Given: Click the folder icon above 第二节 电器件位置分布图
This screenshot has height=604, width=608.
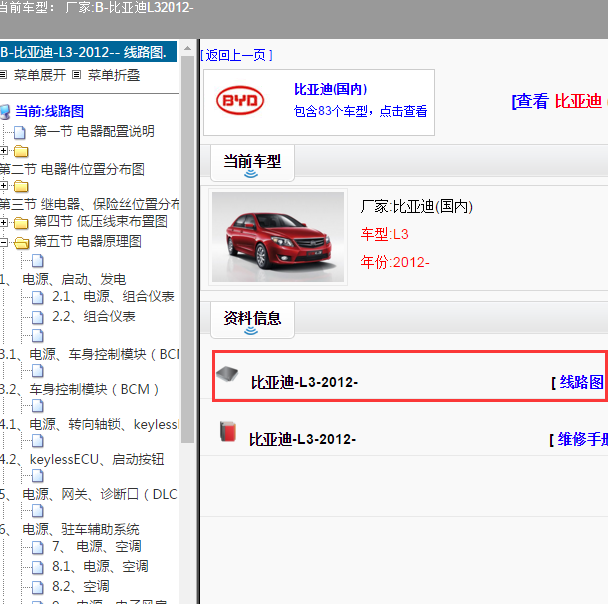Looking at the screenshot, I should coord(21,151).
